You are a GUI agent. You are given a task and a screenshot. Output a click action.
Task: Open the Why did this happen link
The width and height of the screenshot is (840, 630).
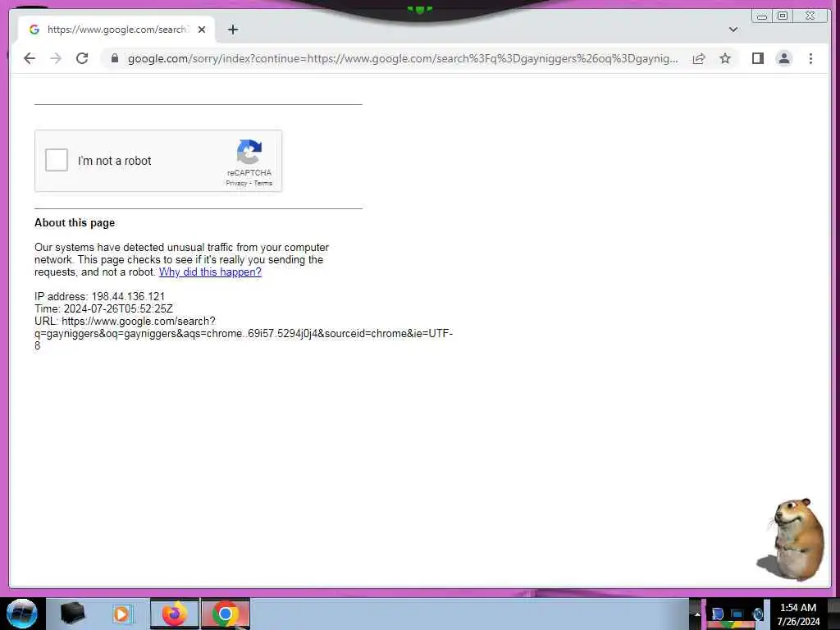tap(210, 272)
